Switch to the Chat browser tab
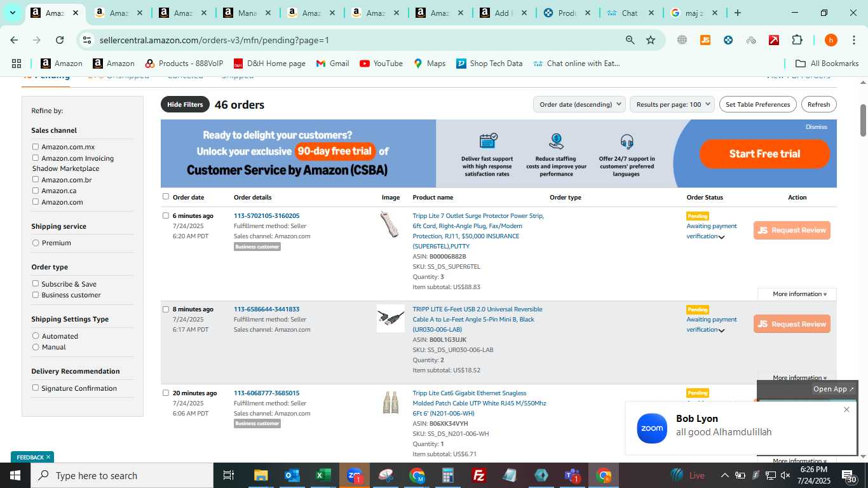The height and width of the screenshot is (488, 868). coord(630,13)
